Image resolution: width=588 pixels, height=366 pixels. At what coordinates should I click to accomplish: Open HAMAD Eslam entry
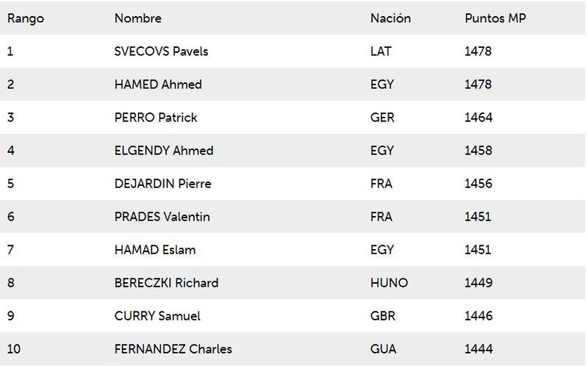155,249
